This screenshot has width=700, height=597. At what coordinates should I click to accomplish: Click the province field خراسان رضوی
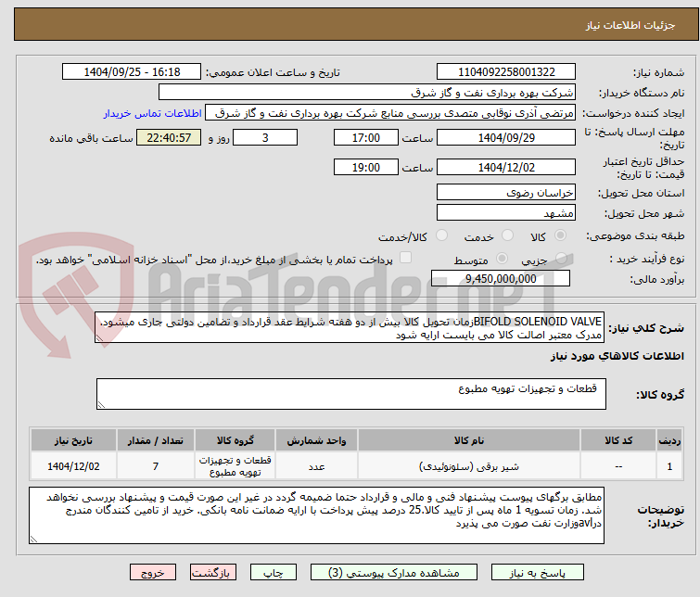pos(506,193)
